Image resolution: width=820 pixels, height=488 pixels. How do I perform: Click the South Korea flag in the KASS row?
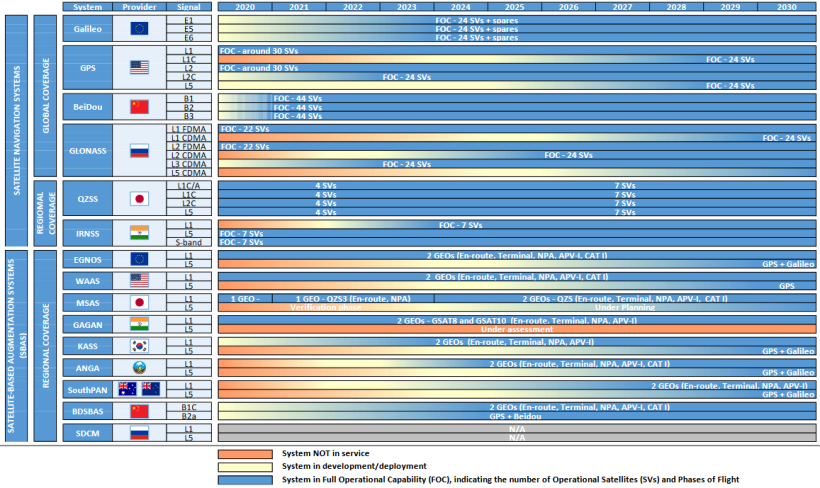(x=139, y=346)
